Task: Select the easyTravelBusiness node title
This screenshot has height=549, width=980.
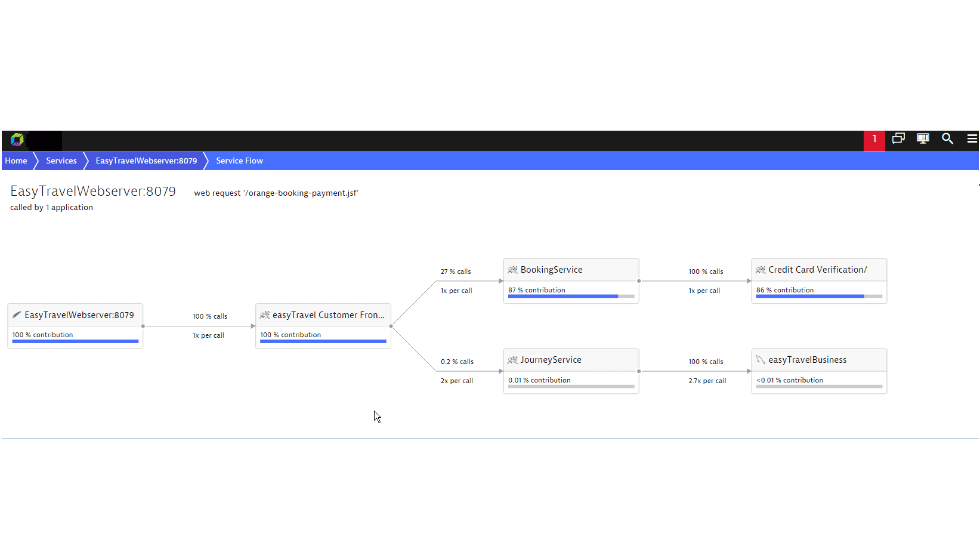Action: [808, 360]
